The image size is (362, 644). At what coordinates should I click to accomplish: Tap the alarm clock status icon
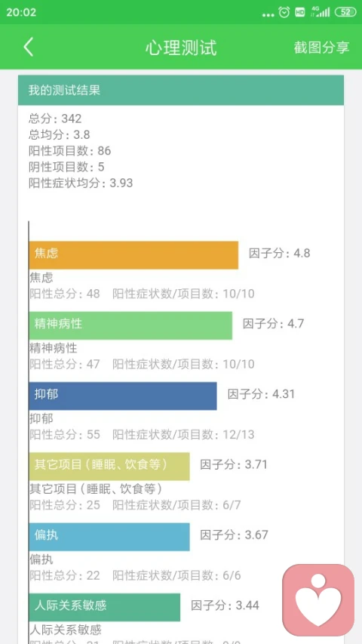[284, 12]
